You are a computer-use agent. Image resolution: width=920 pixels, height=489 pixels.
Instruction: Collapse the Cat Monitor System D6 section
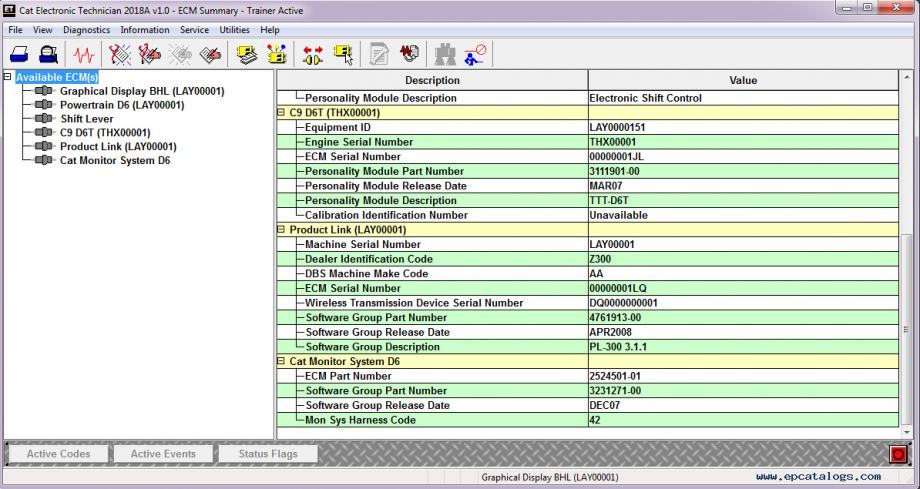(281, 362)
